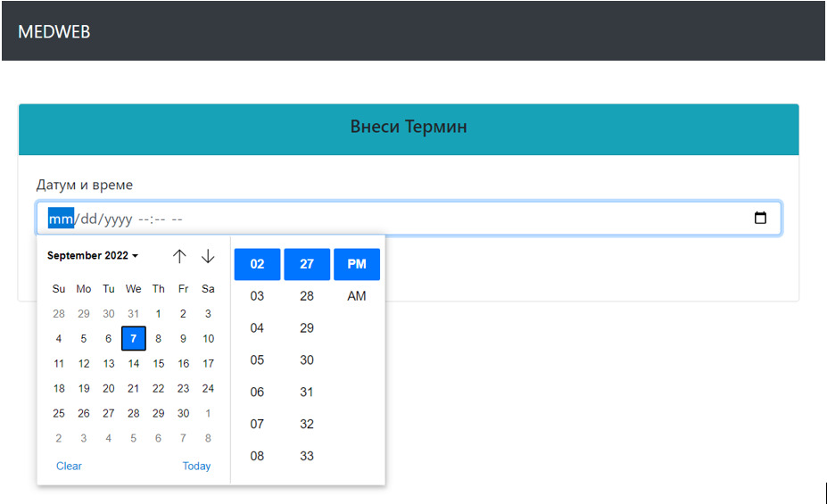Select the highlighted hour 02
The width and height of the screenshot is (827, 504).
[257, 265]
